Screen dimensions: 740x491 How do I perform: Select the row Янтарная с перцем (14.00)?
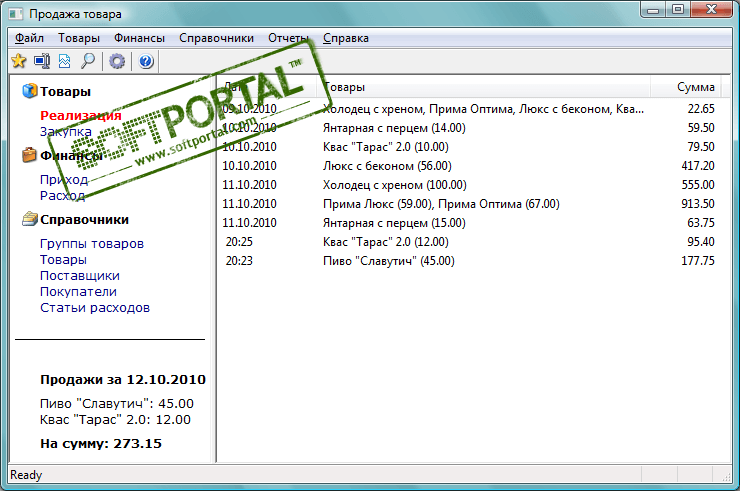[x=470, y=128]
